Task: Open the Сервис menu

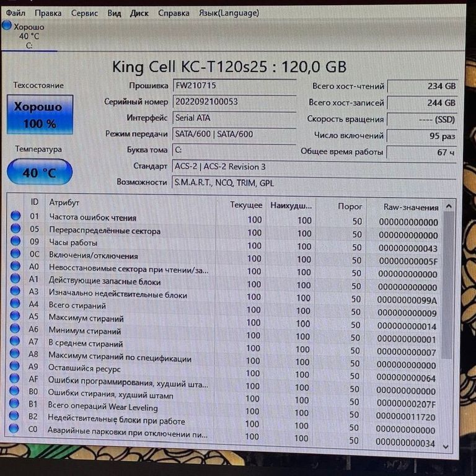Action: click(84, 13)
